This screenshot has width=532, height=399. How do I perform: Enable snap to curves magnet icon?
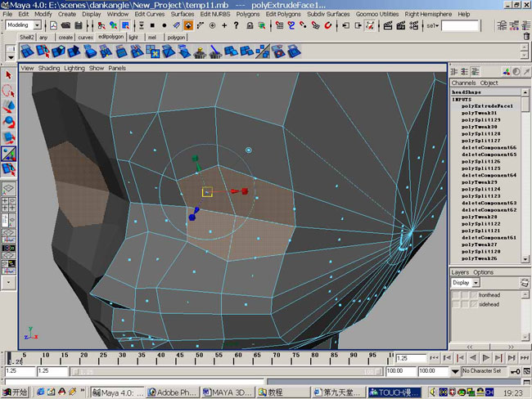291,25
